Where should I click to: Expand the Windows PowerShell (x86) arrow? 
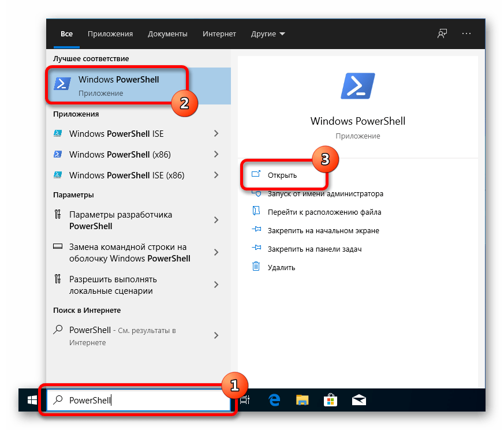pos(216,154)
